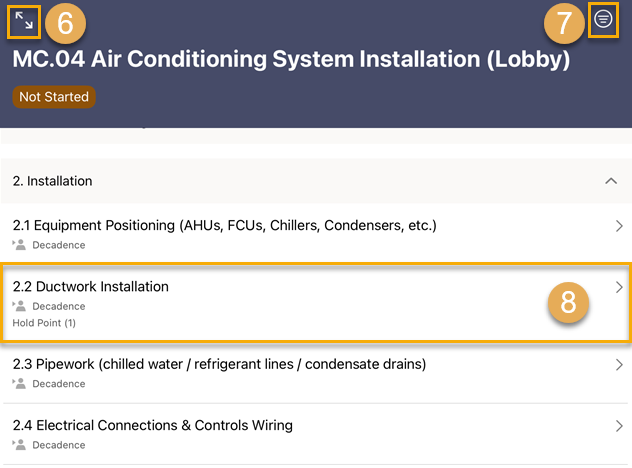Open 2.2 Ductwork Installation chevron arrow
Viewport: 632px width, 468px height.
tap(619, 287)
